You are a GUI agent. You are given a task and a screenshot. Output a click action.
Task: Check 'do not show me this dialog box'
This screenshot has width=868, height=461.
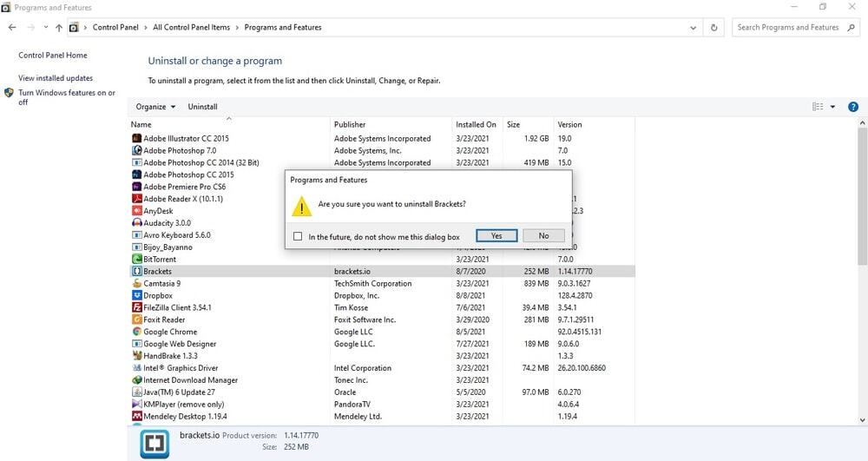pyautogui.click(x=298, y=236)
